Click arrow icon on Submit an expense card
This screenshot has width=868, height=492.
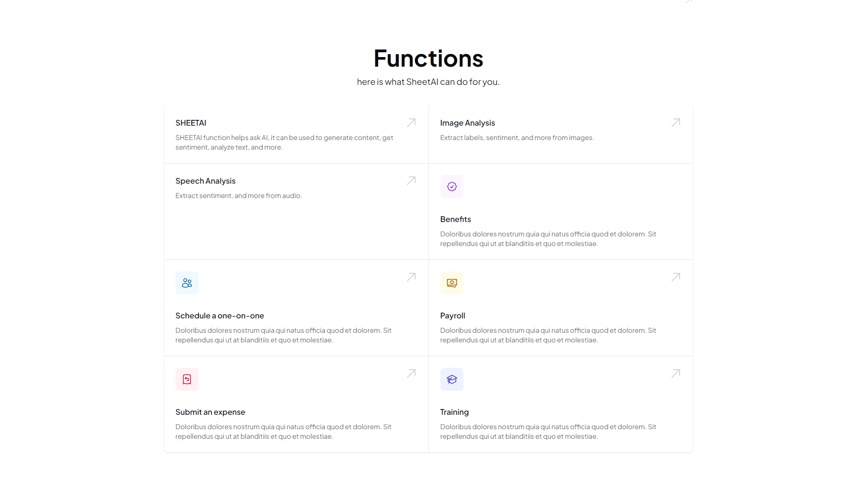[411, 374]
